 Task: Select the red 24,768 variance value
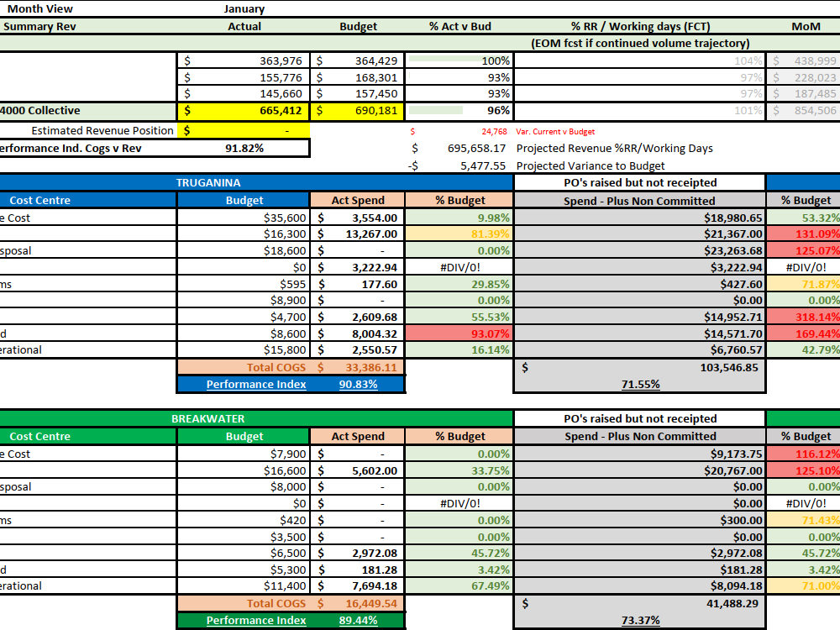[x=494, y=131]
